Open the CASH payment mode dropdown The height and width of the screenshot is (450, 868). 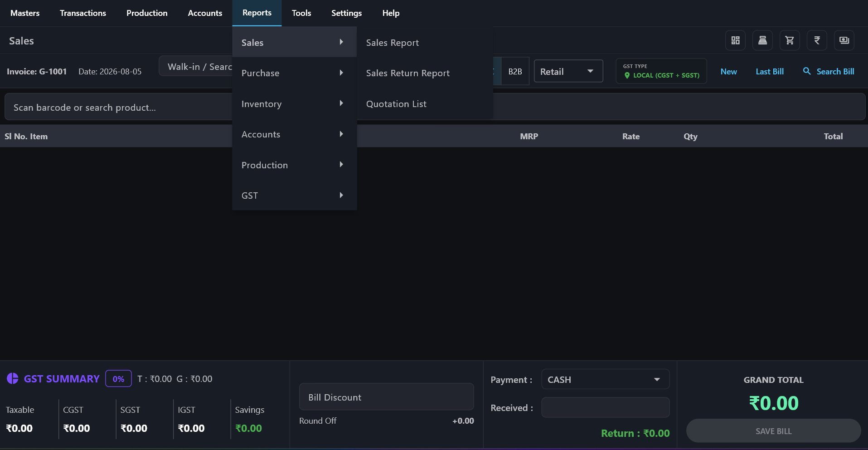point(605,379)
